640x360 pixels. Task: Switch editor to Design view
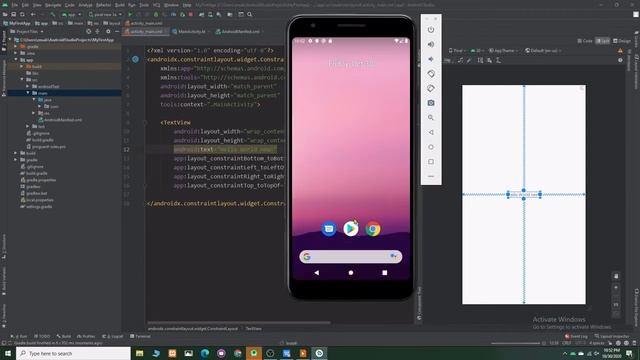[x=622, y=41]
